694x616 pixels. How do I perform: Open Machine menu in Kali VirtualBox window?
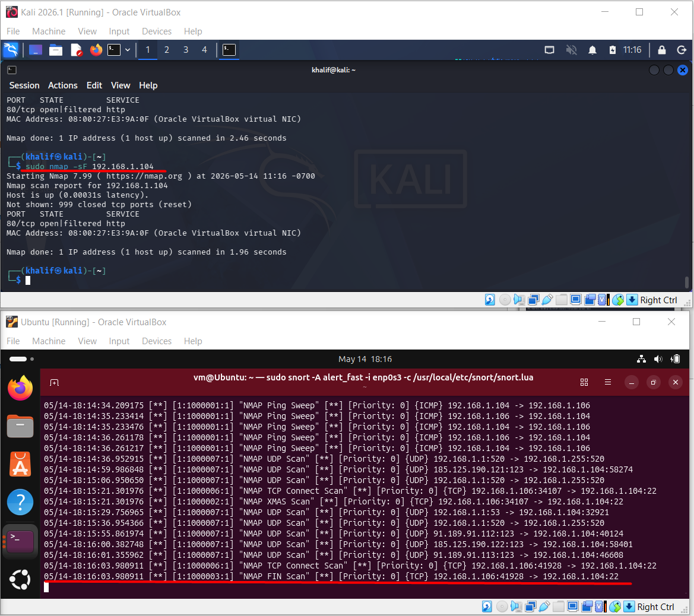pyautogui.click(x=49, y=31)
